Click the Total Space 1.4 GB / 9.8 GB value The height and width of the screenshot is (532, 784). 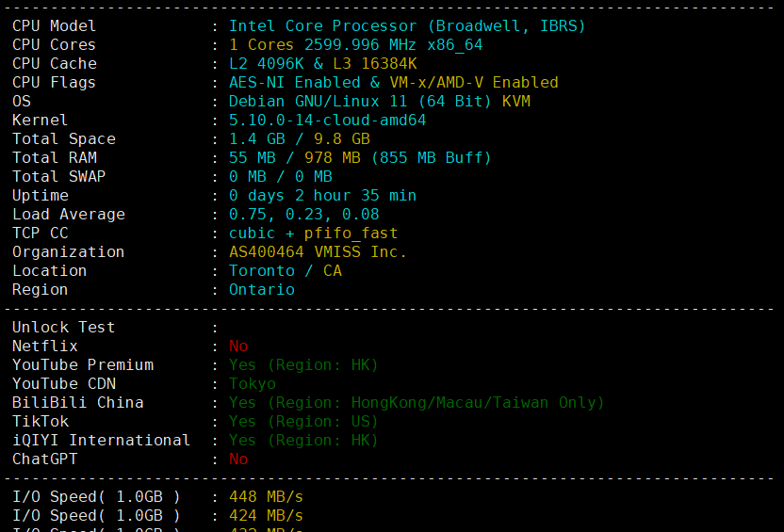coord(300,138)
